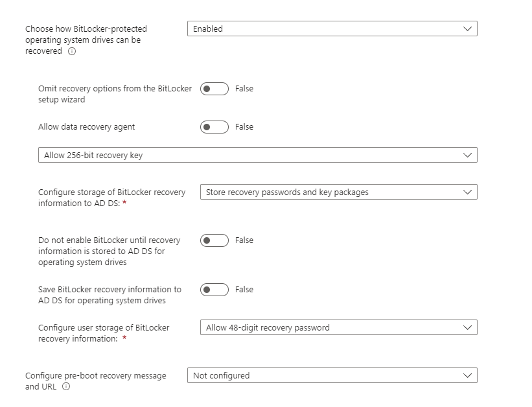Screen dimensions: 532x407
Task: Click the 'Omit recovery options from the BitLocker setup wizard' label
Action: tap(115, 94)
